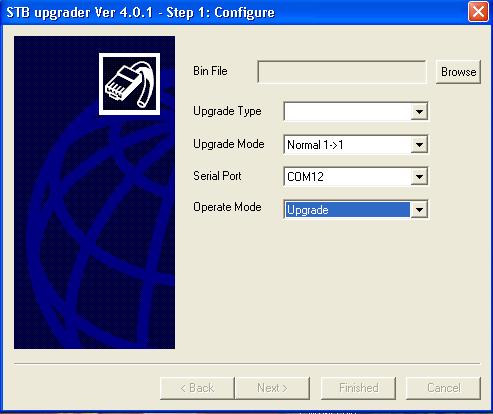Click the Back button

[x=197, y=388]
